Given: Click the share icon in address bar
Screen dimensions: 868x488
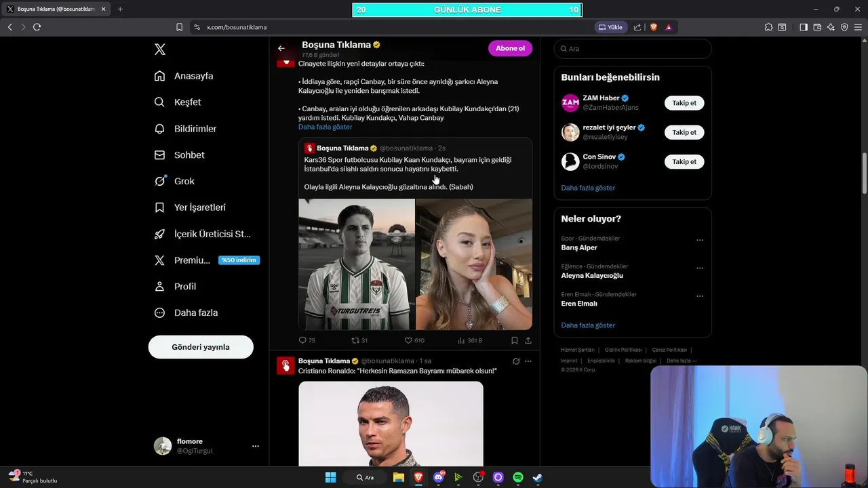Looking at the screenshot, I should (637, 27).
